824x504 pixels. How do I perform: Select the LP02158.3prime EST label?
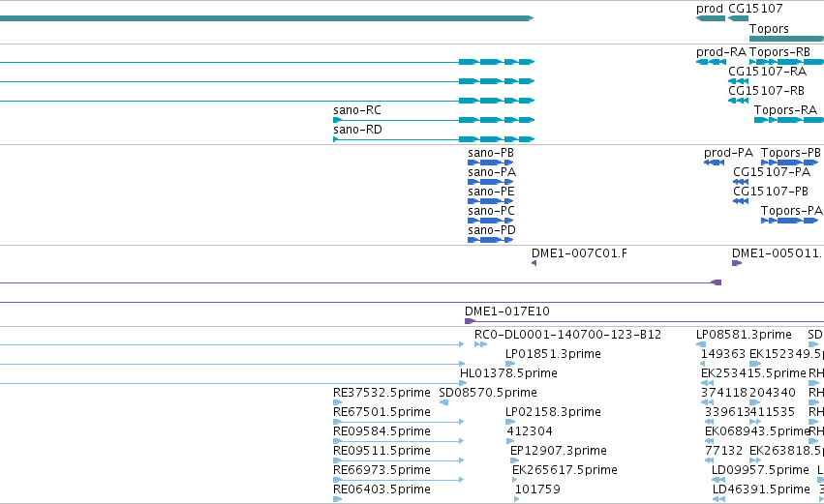(x=553, y=412)
